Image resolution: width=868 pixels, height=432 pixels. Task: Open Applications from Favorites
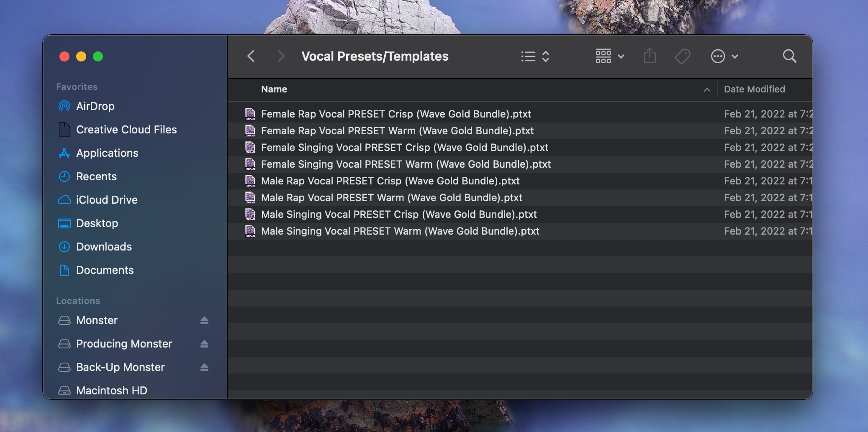pyautogui.click(x=107, y=153)
